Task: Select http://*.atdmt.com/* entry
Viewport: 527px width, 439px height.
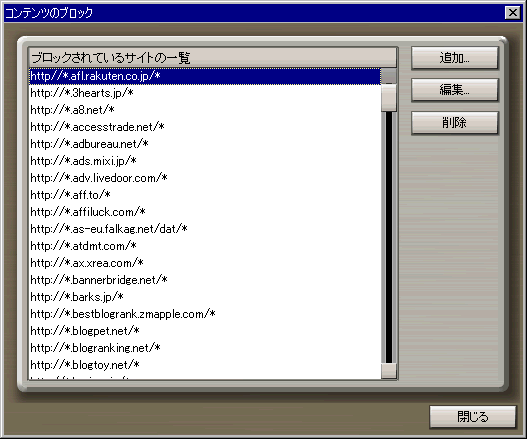Action: pos(205,246)
